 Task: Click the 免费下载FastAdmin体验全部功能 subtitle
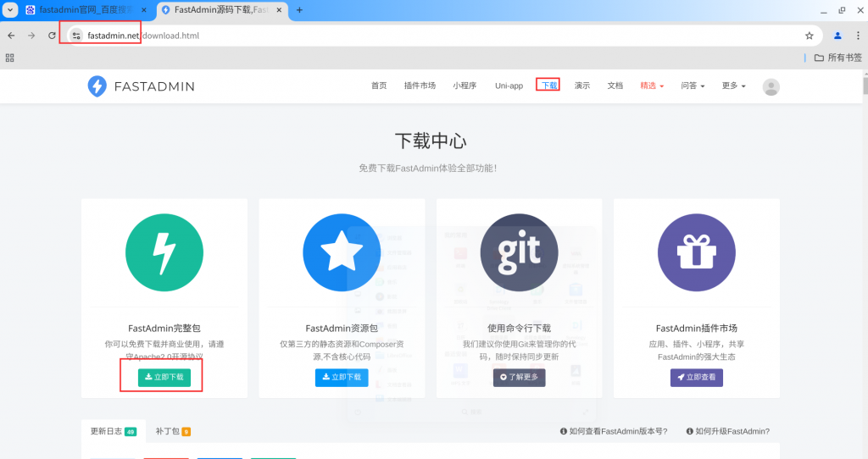point(428,169)
